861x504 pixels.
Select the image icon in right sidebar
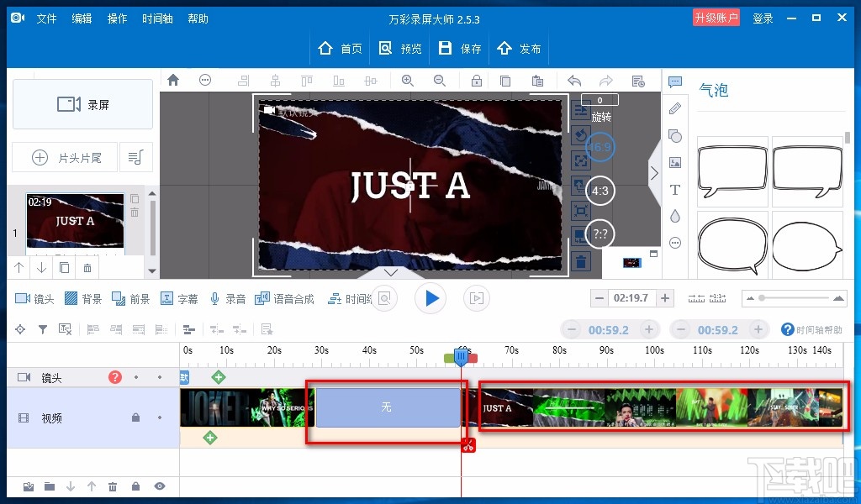coord(675,162)
